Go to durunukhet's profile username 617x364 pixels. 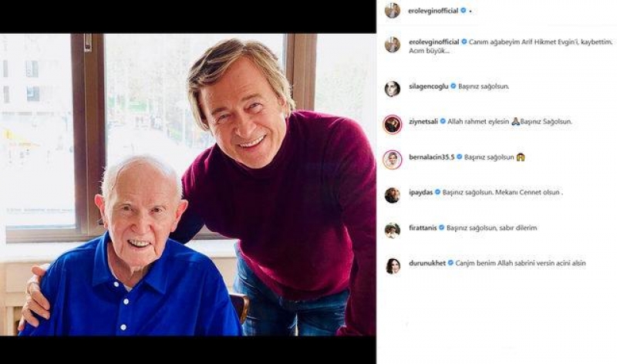427,263
